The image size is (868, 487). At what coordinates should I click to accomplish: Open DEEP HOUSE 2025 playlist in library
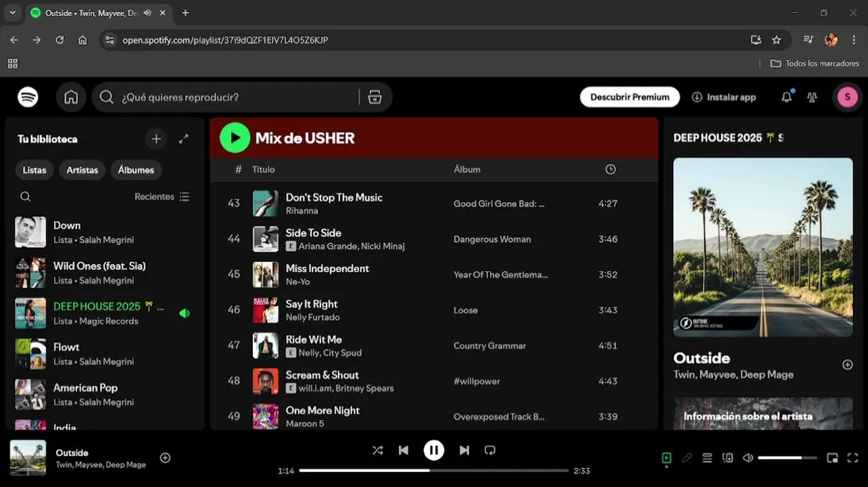(105, 313)
